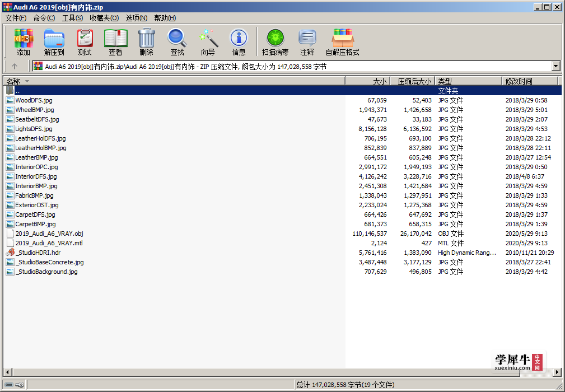Image resolution: width=565 pixels, height=392 pixels.
Task: Select the file ExteriorOST.jpg
Action: click(x=37, y=205)
